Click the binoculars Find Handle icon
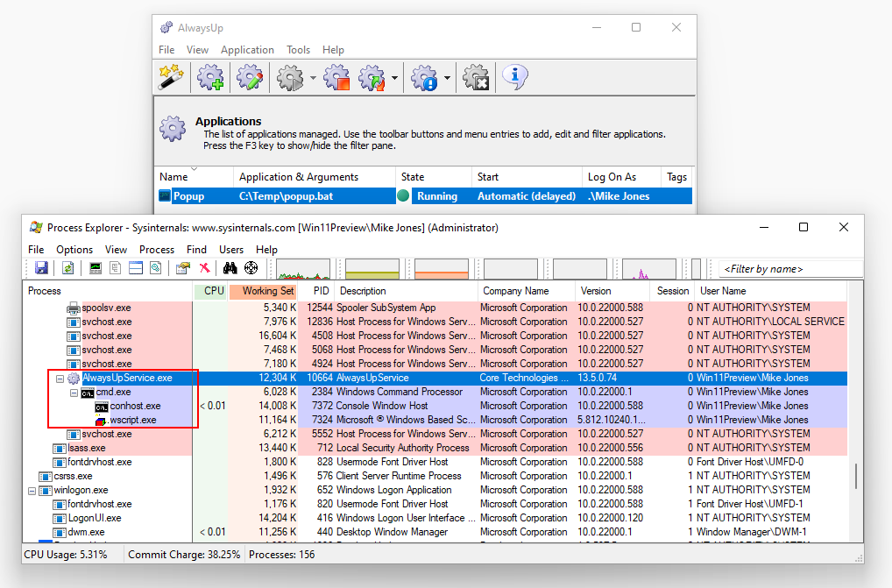The image size is (892, 588). tap(230, 268)
